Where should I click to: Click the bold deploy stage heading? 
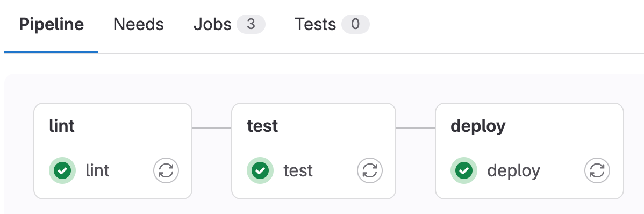pos(478,126)
